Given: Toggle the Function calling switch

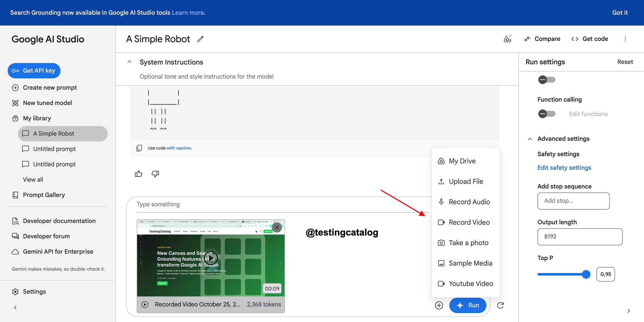Looking at the screenshot, I should (x=547, y=114).
